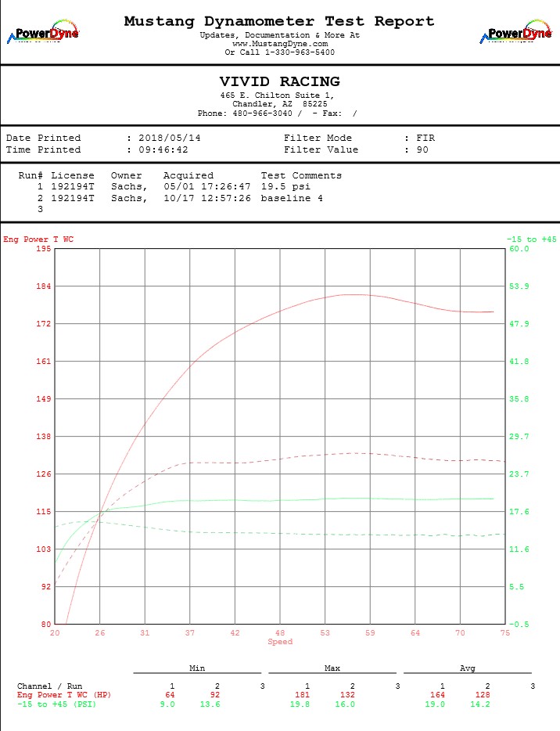The width and height of the screenshot is (560, 731).
Task: Select the VIVID RACING heading
Action: tap(279, 81)
